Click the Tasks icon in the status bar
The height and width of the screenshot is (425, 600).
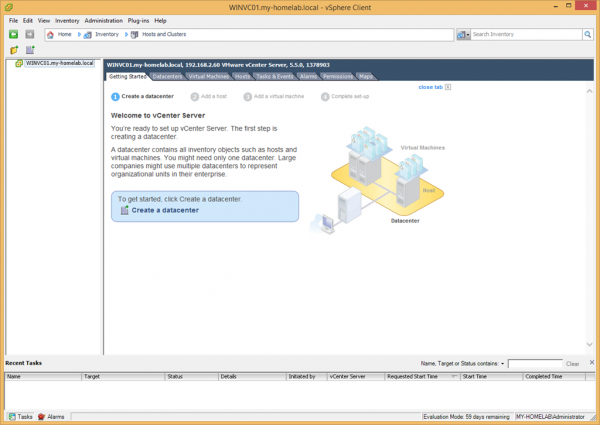[12, 417]
